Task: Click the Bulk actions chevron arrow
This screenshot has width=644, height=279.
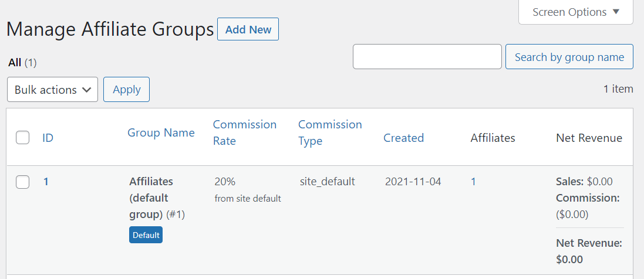Action: pos(87,90)
